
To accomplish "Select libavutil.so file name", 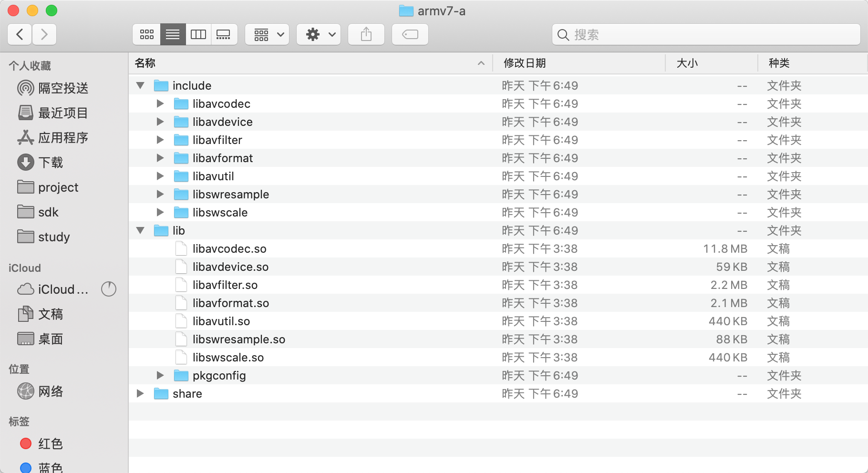I will pos(221,321).
